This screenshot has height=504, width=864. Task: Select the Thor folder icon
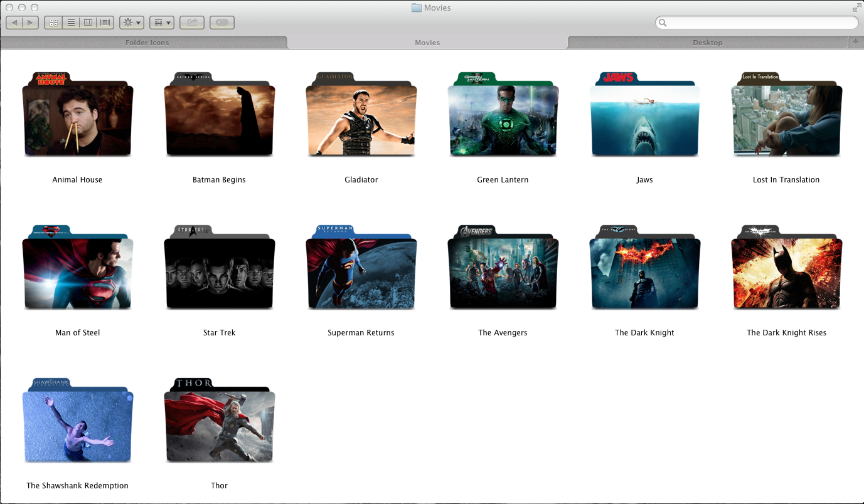(x=220, y=420)
